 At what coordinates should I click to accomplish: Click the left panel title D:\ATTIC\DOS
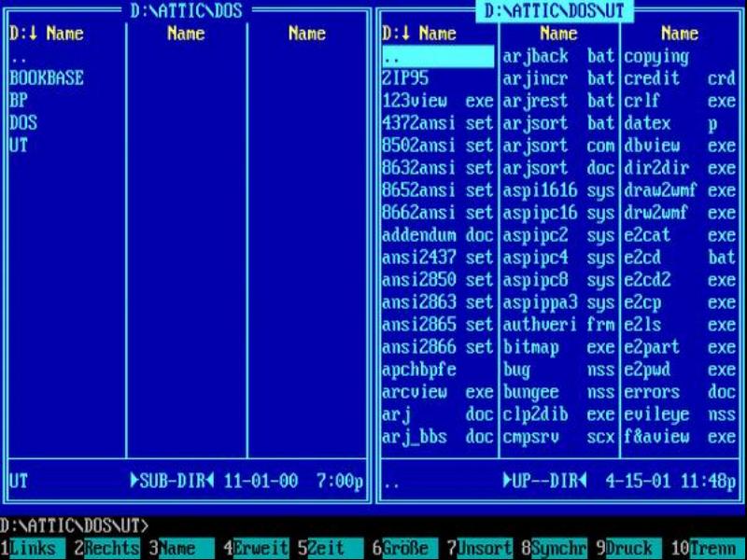tap(186, 10)
